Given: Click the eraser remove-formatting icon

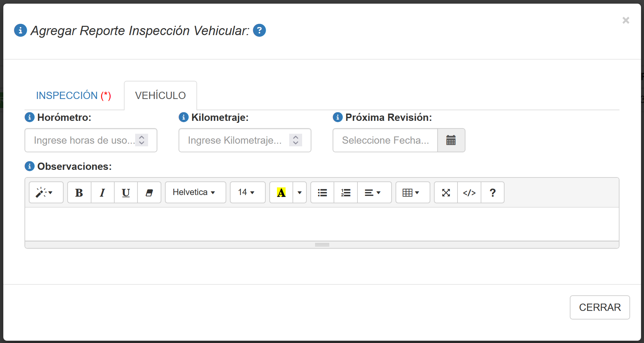Looking at the screenshot, I should coord(149,192).
